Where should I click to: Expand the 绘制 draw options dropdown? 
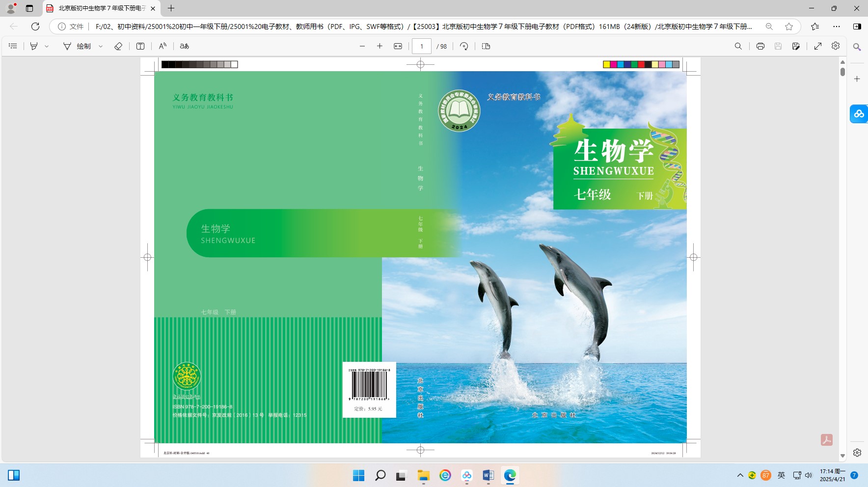101,46
